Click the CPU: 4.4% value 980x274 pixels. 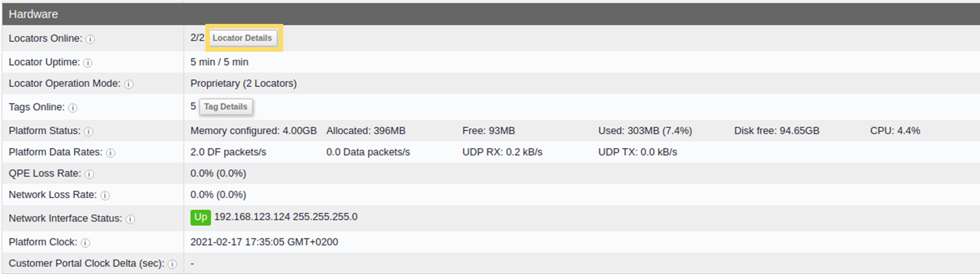(x=895, y=131)
